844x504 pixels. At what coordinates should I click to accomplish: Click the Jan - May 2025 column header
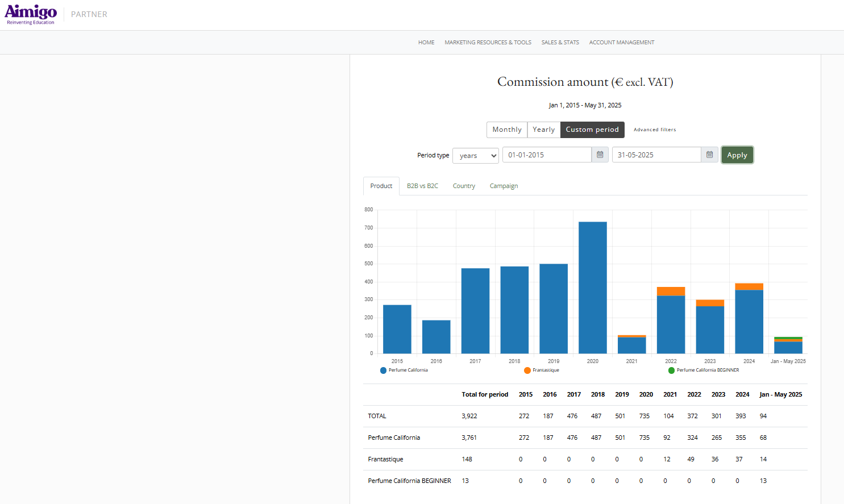click(x=781, y=394)
